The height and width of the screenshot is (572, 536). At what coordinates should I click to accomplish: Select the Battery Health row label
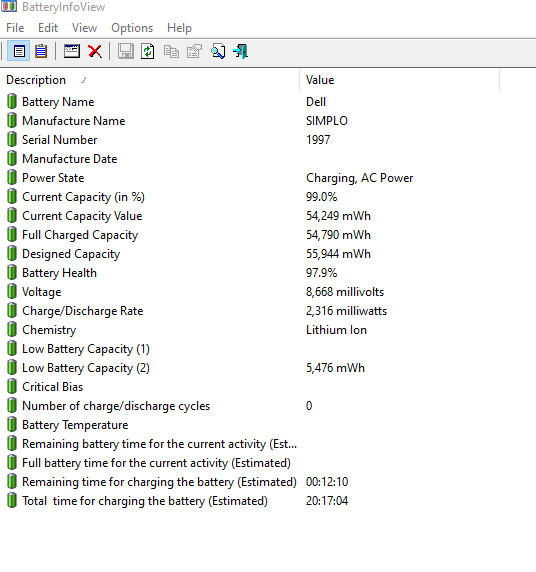coord(59,273)
